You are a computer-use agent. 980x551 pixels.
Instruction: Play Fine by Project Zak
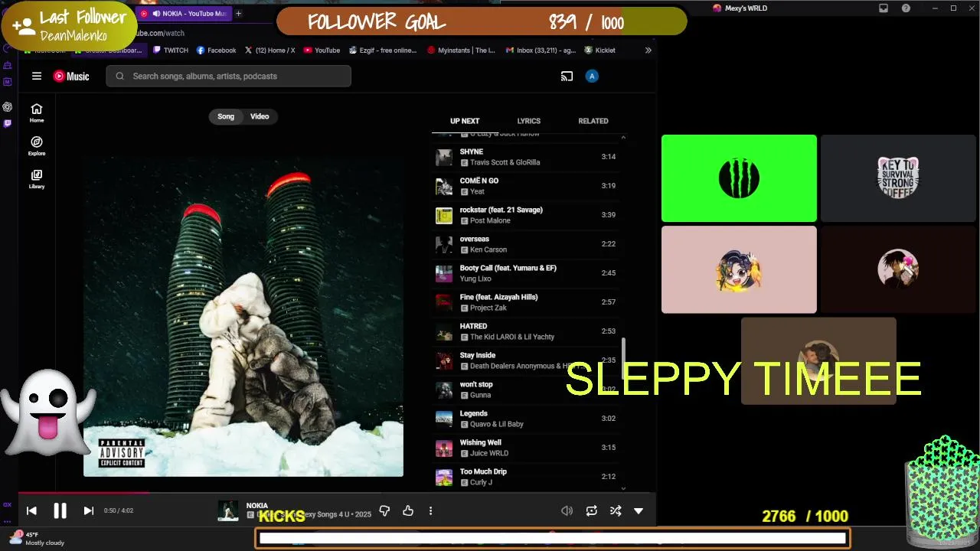[x=526, y=302]
